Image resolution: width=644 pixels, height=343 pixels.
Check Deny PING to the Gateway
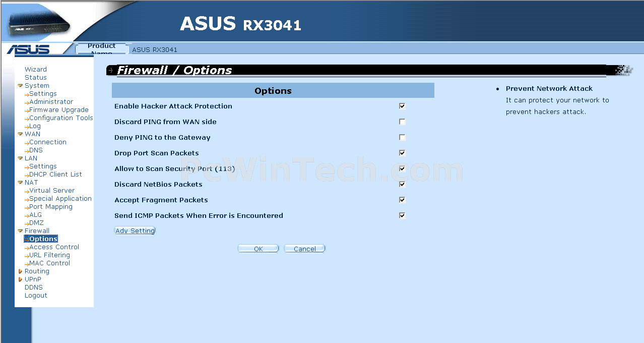402,137
